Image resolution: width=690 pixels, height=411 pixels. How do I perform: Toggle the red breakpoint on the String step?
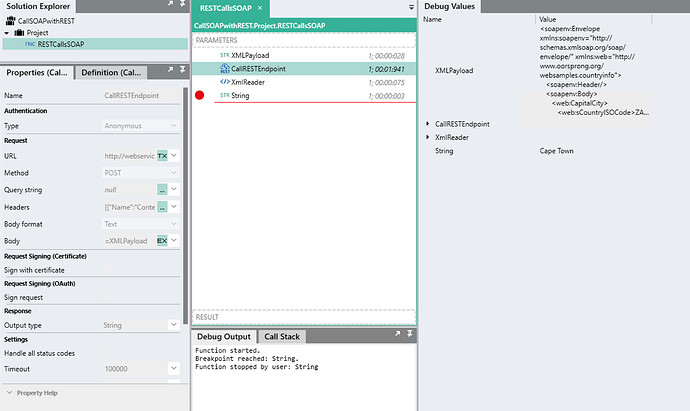point(199,95)
